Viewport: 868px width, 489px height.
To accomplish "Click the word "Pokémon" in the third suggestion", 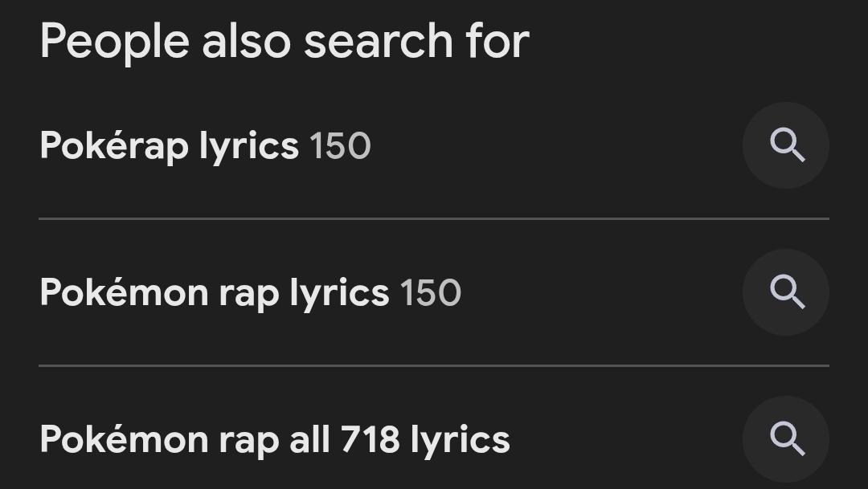I will click(x=124, y=440).
